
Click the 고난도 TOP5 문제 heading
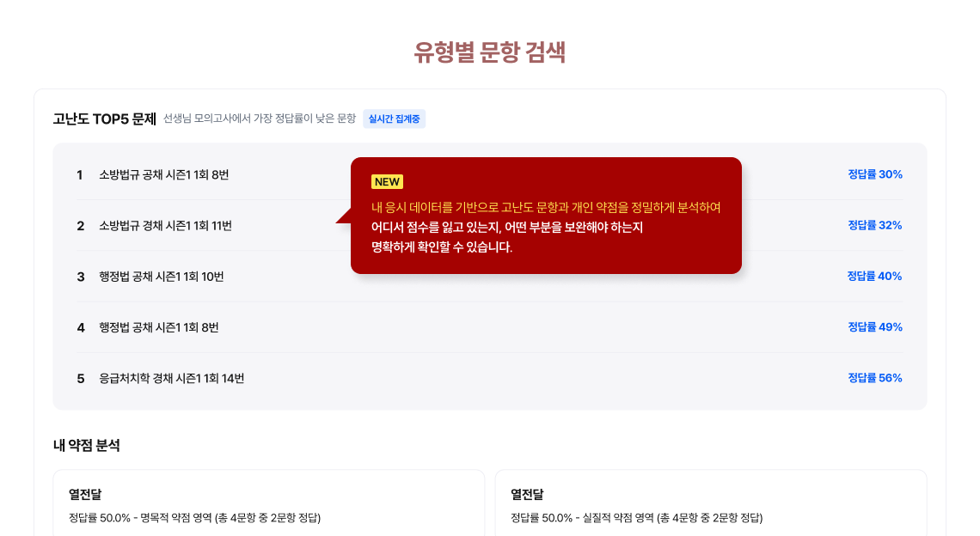tap(104, 119)
